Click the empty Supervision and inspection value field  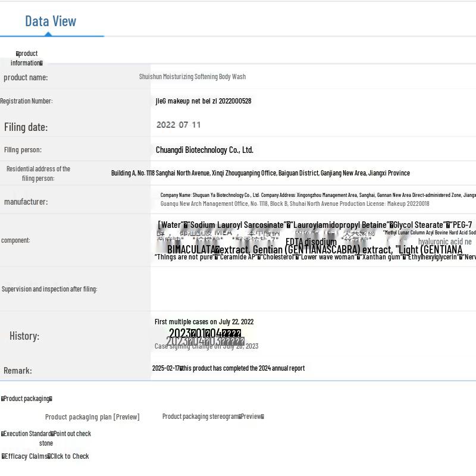(313, 289)
